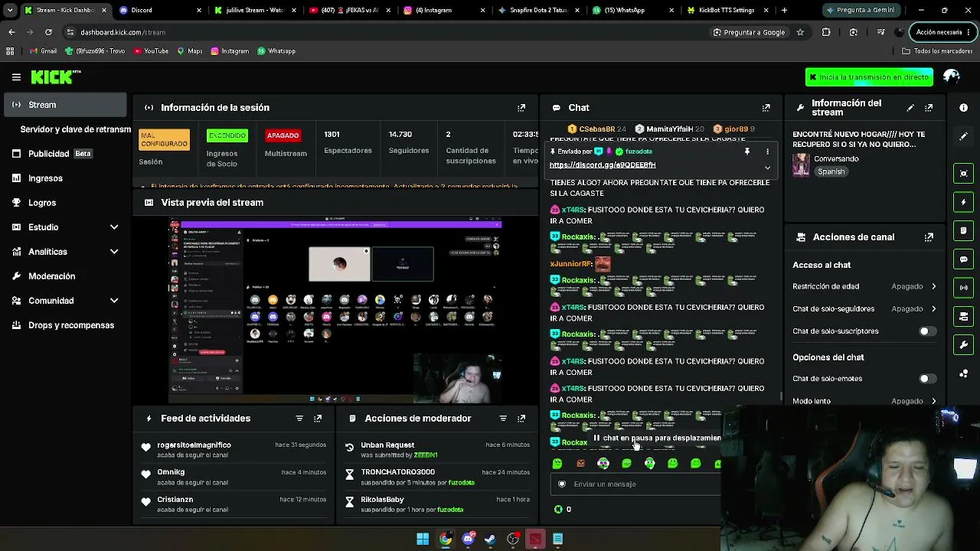Open browser tabs dropdown arrow
The height and width of the screenshot is (551, 980).
[x=10, y=11]
